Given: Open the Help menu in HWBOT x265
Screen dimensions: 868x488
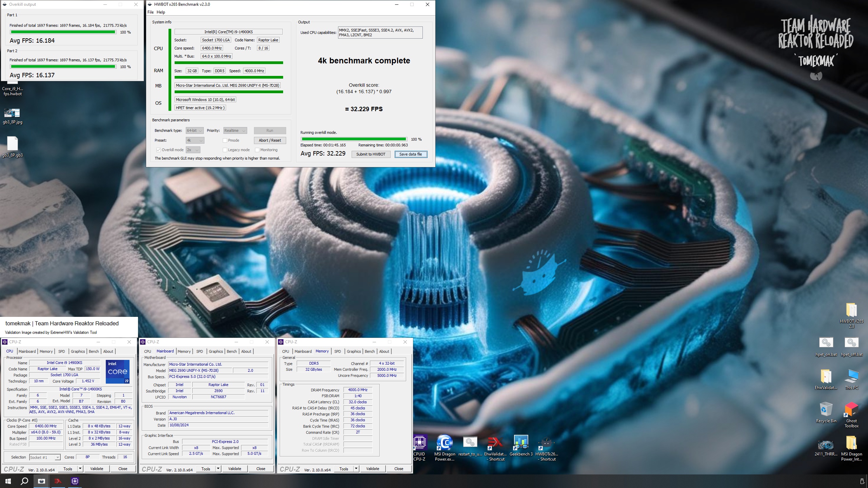Looking at the screenshot, I should tap(161, 12).
